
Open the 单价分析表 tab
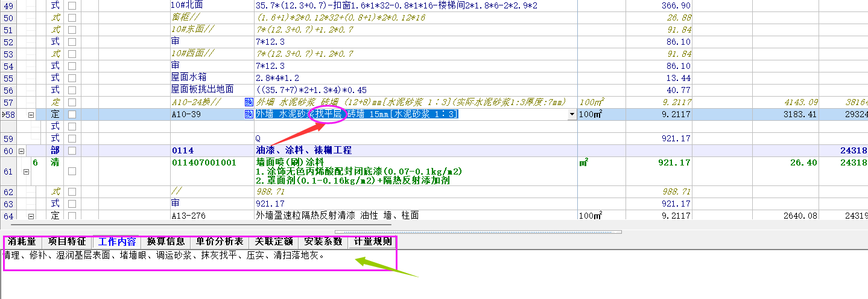point(220,242)
